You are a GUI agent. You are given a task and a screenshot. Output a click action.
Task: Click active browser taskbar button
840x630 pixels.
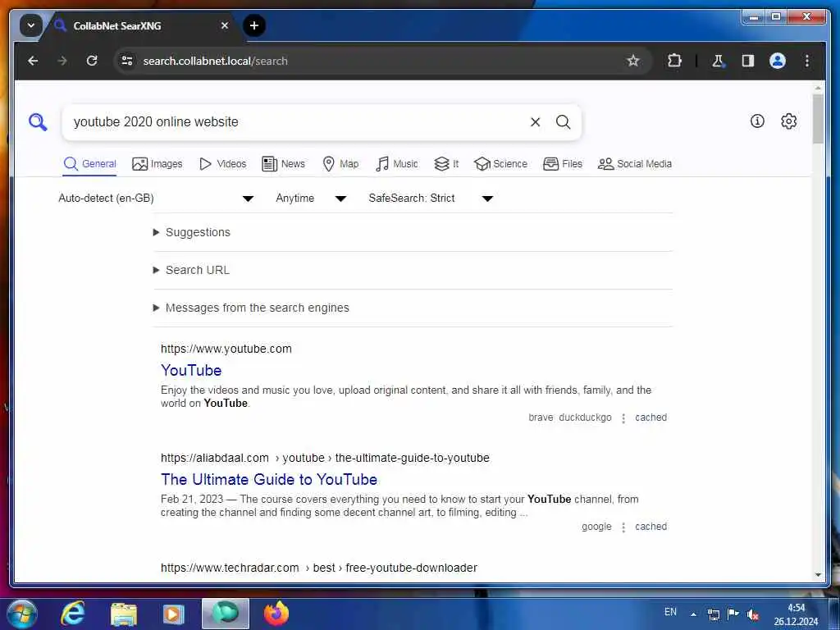[x=225, y=614]
